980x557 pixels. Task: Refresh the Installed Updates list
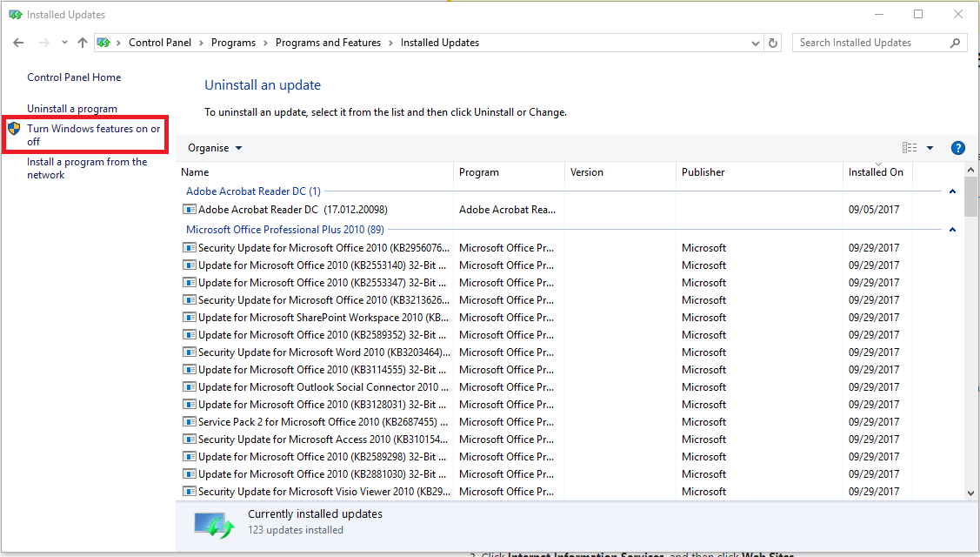pos(773,43)
